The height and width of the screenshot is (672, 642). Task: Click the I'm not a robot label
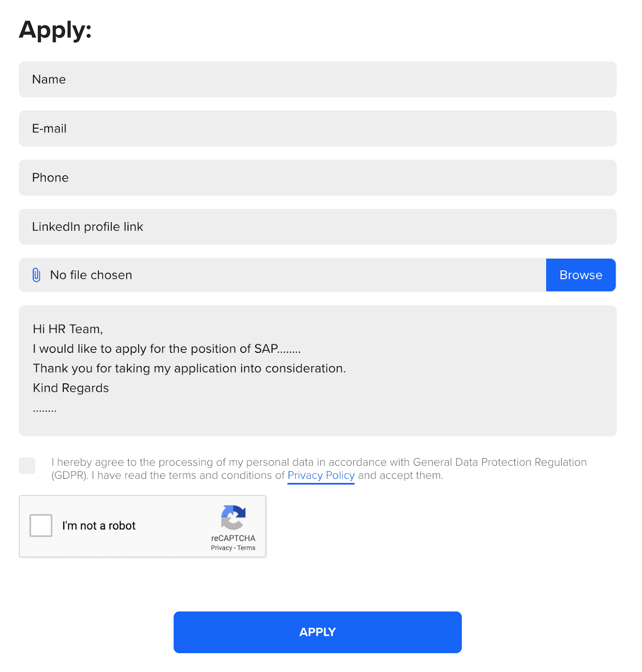(99, 526)
